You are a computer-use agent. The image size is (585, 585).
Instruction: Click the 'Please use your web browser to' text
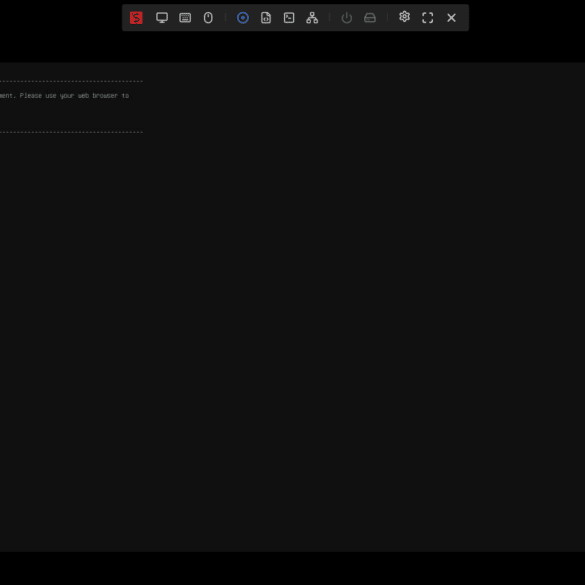[74, 96]
